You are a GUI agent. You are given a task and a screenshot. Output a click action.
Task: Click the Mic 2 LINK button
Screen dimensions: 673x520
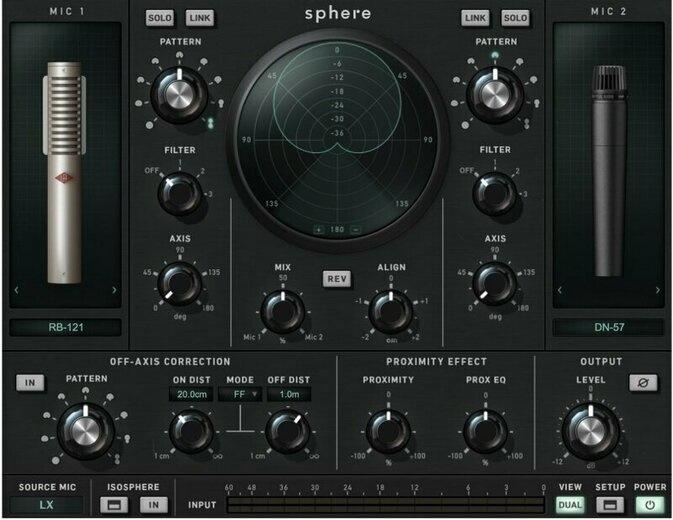click(x=474, y=18)
